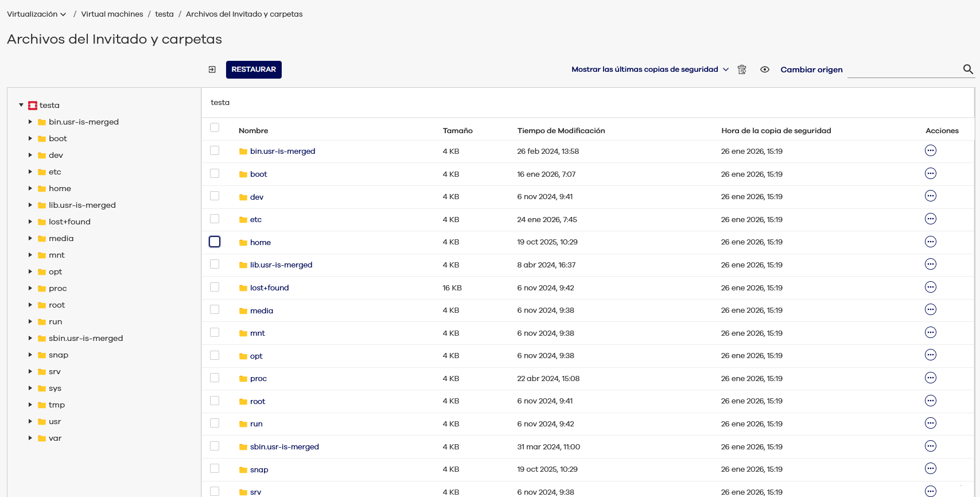Check the proc row checkbox
The width and height of the screenshot is (980, 497).
(215, 378)
